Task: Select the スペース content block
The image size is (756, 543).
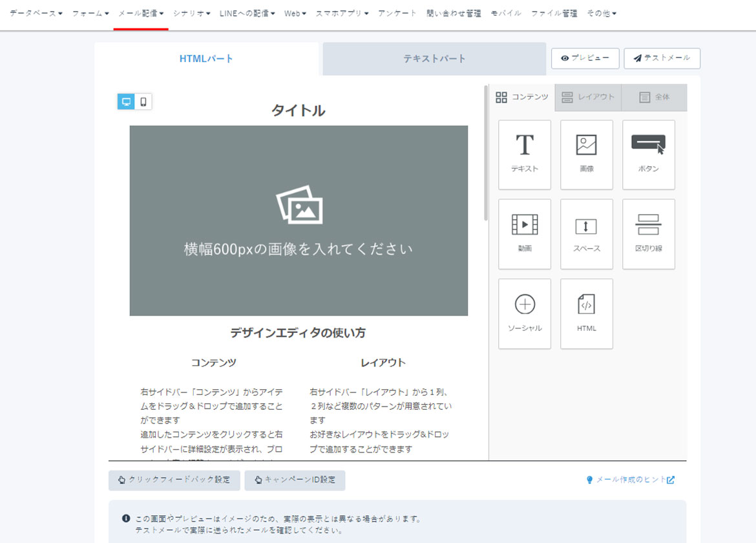Action: click(x=586, y=234)
